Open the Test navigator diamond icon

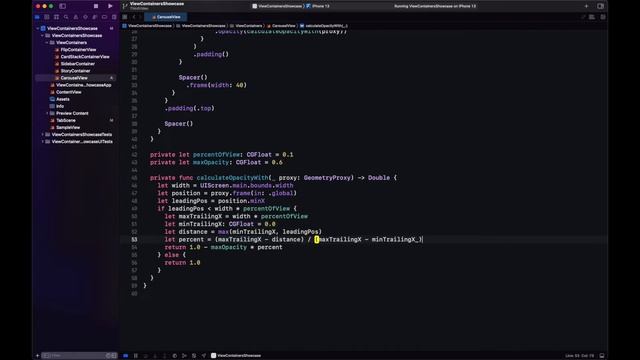(x=85, y=17)
